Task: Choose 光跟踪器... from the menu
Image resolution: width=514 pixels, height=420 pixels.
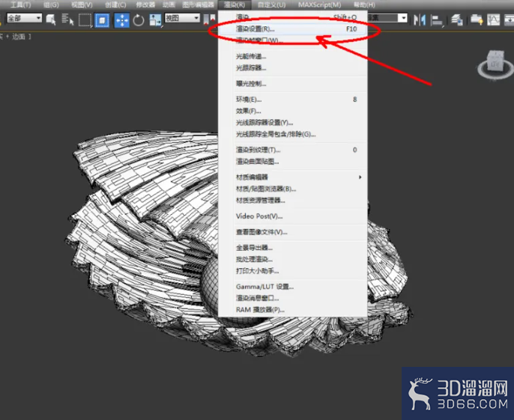Action: point(293,68)
